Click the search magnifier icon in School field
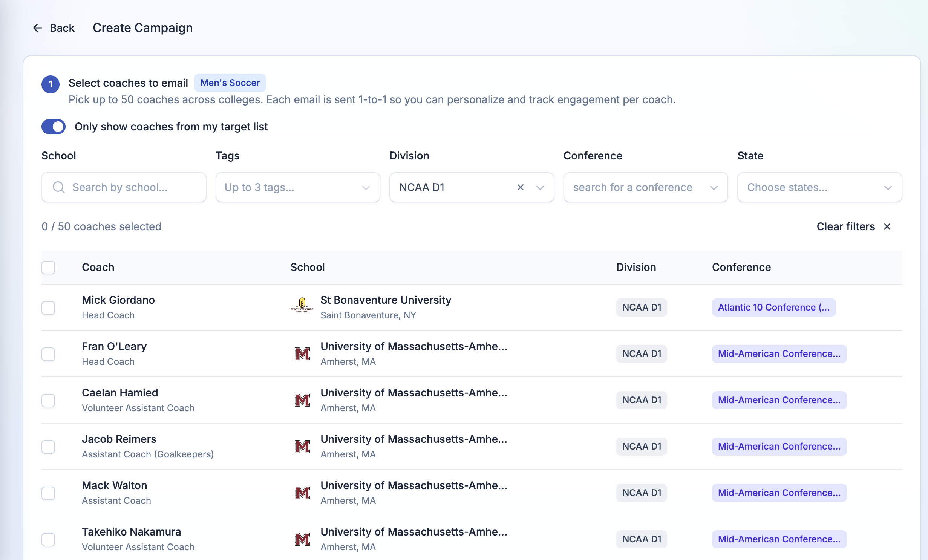The height and width of the screenshot is (560, 928). pyautogui.click(x=58, y=187)
